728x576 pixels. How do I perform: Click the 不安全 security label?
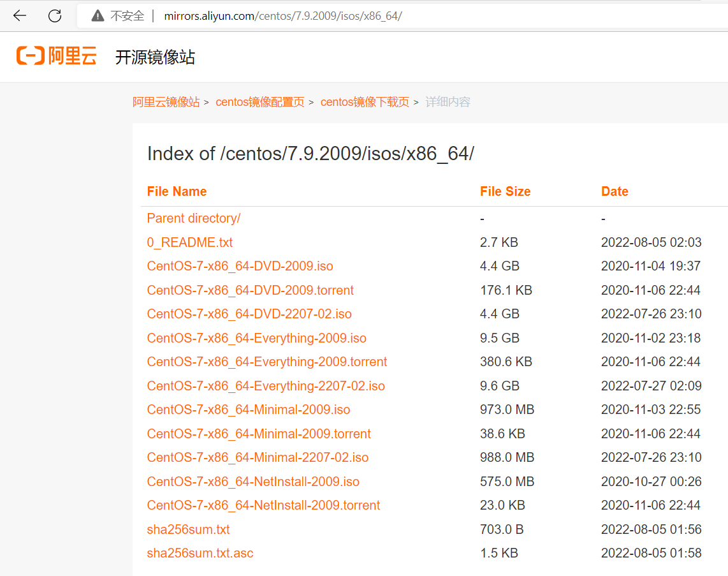[127, 16]
